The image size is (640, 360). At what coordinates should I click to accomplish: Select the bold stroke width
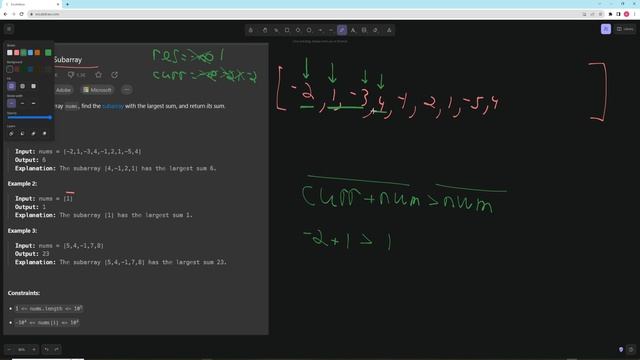coord(22,103)
